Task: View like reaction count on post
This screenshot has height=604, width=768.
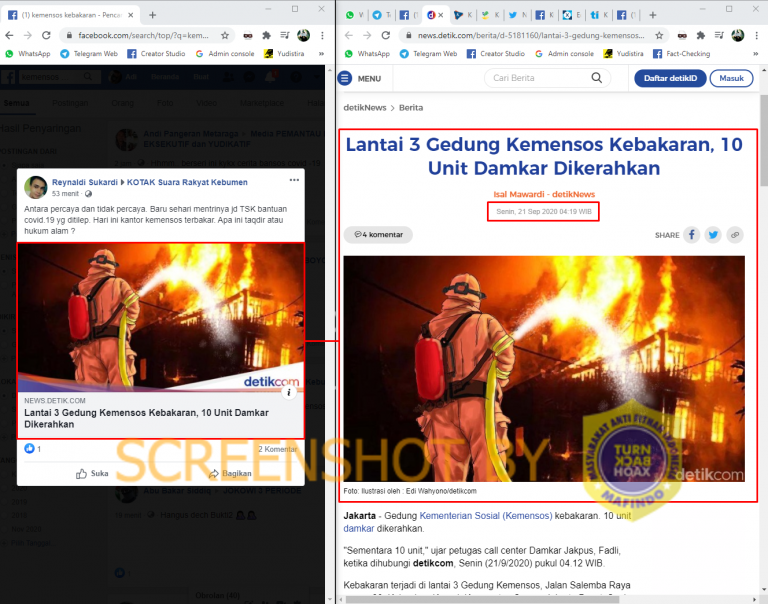Action: coord(33,449)
